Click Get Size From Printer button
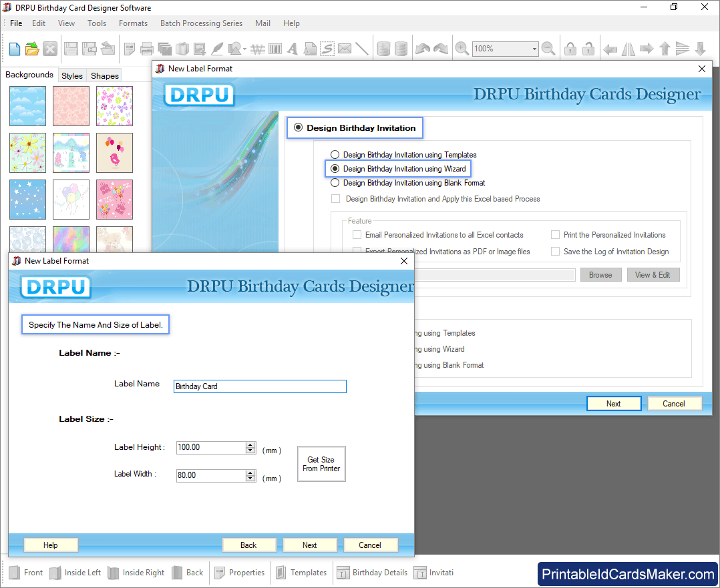The width and height of the screenshot is (720, 588). [x=321, y=464]
